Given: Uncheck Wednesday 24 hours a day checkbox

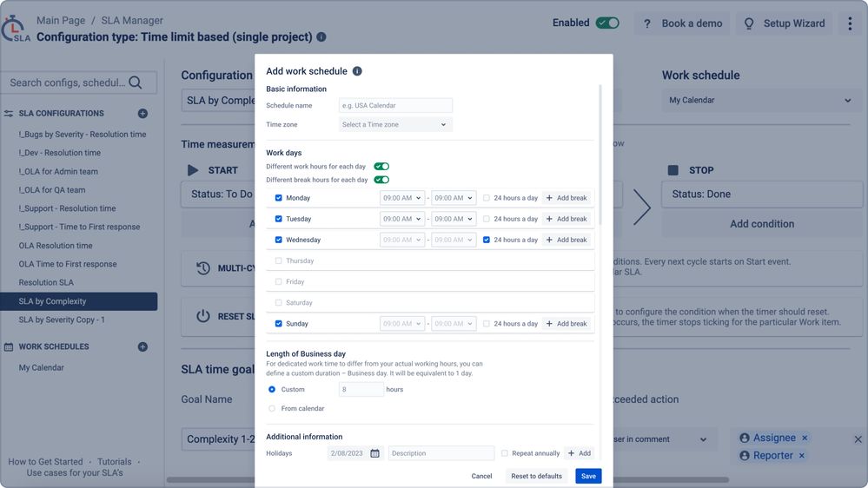Looking at the screenshot, I should tap(486, 241).
